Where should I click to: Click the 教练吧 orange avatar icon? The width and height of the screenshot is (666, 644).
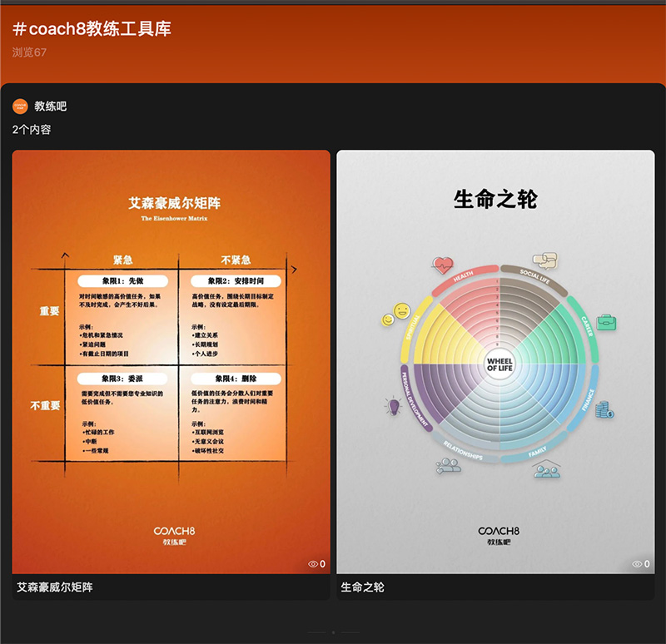point(20,107)
